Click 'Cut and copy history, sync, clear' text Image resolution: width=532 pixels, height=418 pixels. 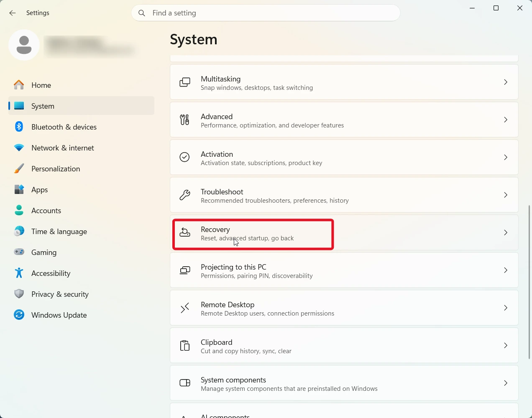click(x=246, y=351)
